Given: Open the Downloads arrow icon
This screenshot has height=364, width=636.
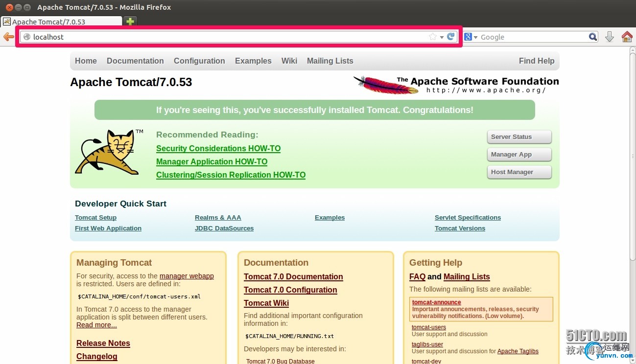Looking at the screenshot, I should pyautogui.click(x=610, y=37).
